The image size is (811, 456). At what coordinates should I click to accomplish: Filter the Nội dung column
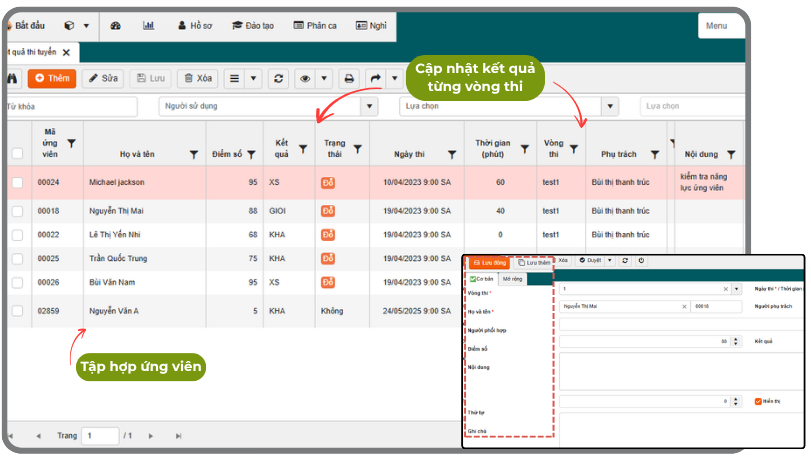pos(731,155)
